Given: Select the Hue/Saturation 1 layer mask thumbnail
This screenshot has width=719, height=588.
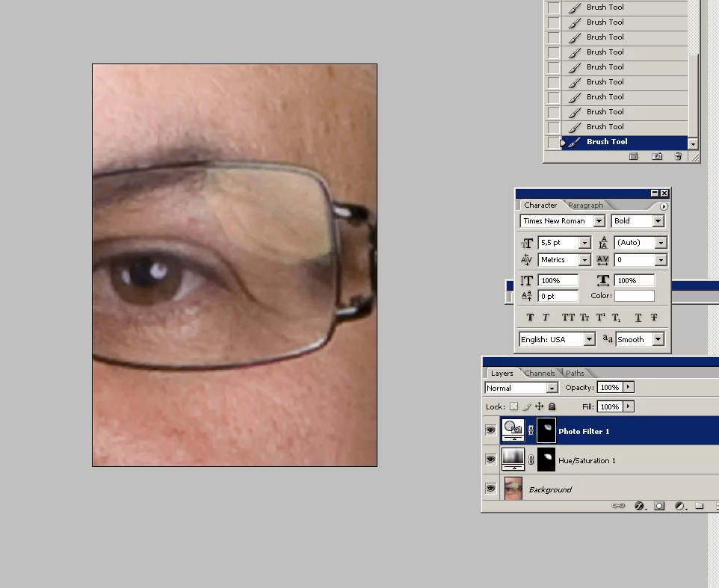Looking at the screenshot, I should coord(546,459).
